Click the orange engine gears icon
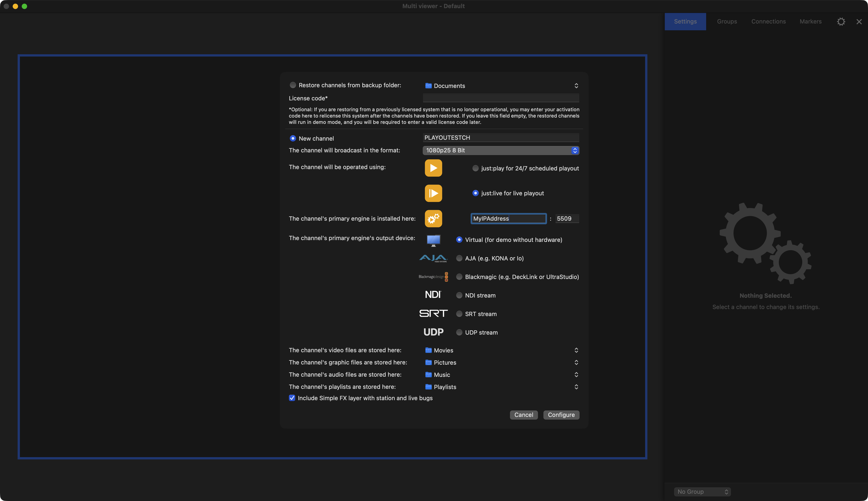The image size is (868, 501). [x=433, y=218]
